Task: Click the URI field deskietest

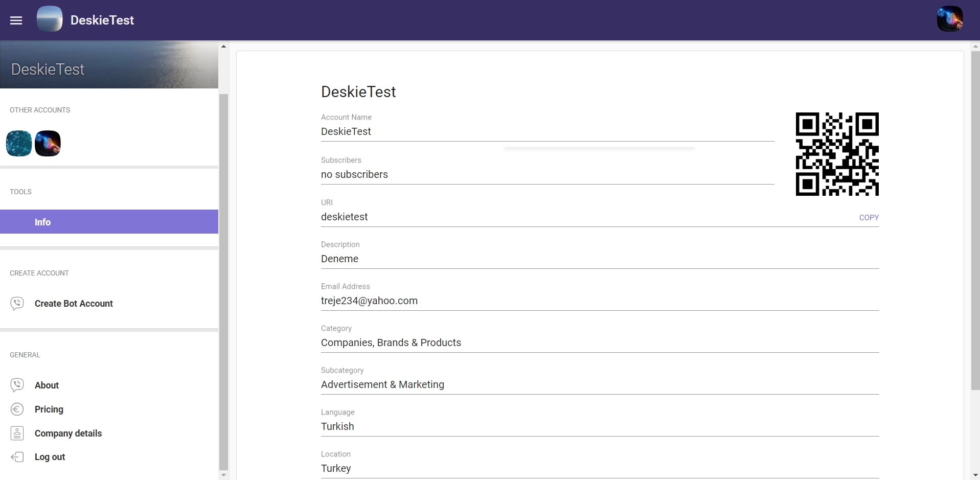Action: 588,217
